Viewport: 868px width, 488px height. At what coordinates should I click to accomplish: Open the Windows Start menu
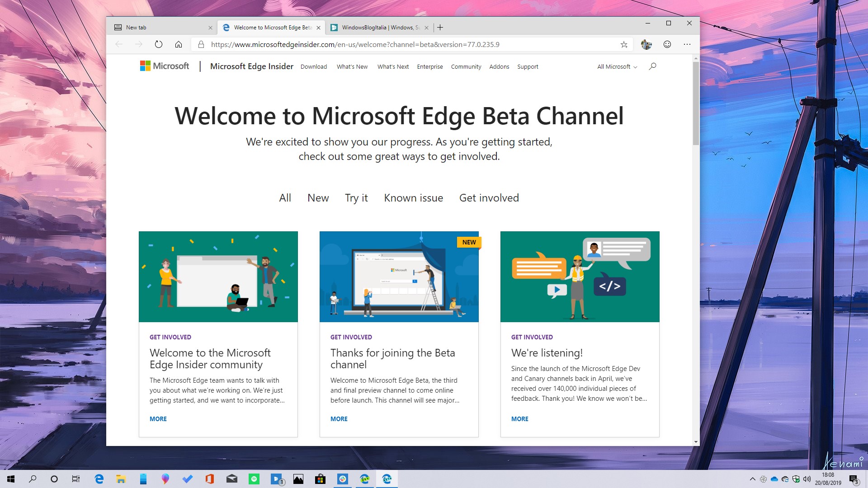[x=11, y=479]
